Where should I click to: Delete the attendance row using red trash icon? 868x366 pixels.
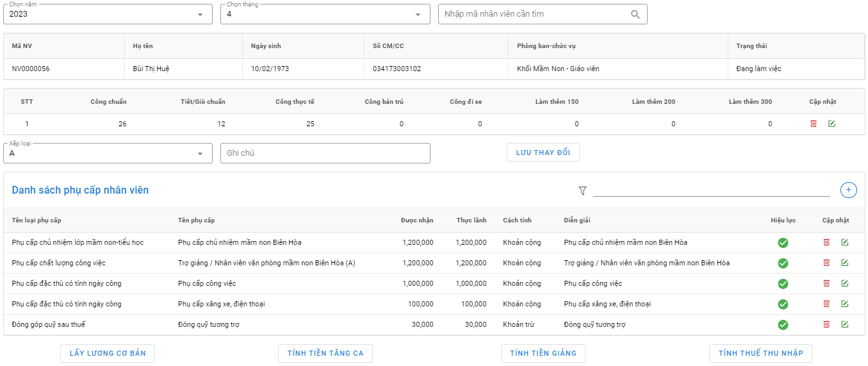tap(814, 124)
